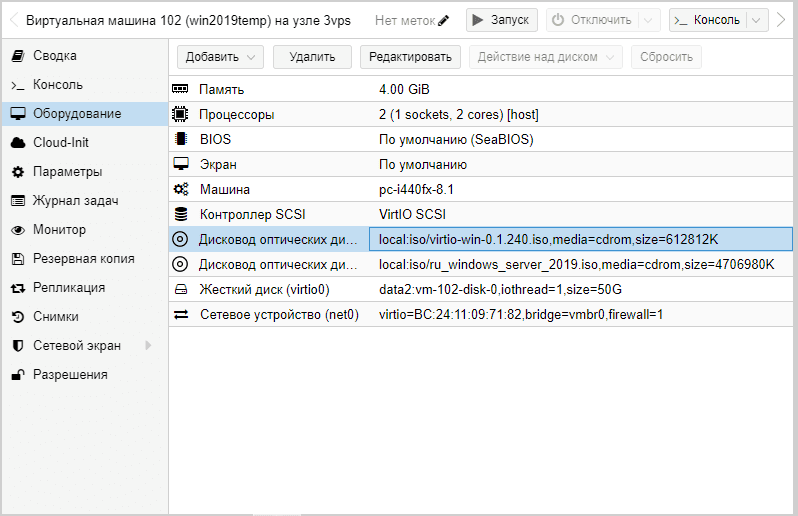Select the Память 4.00 GiB row

click(x=481, y=89)
